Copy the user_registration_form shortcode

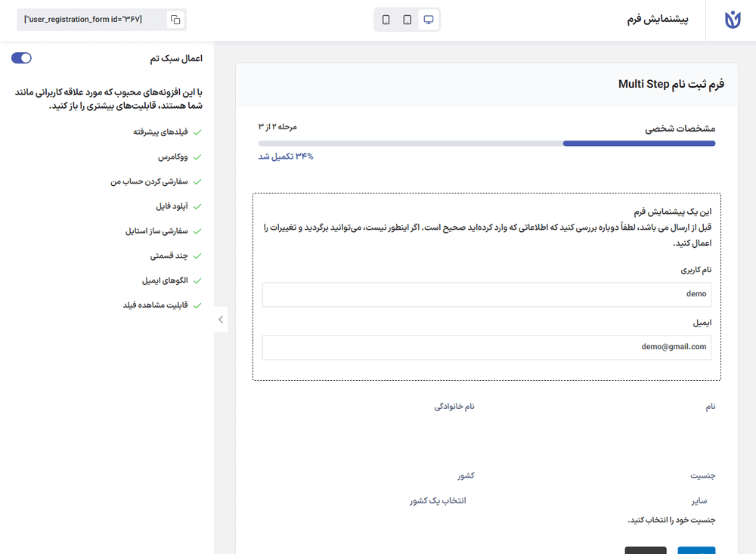pyautogui.click(x=175, y=20)
